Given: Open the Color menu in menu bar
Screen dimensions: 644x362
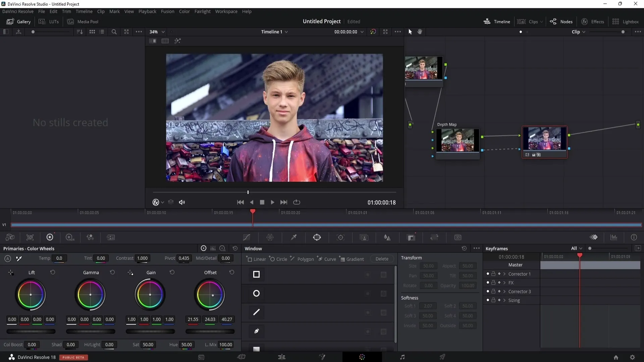Looking at the screenshot, I should (184, 11).
